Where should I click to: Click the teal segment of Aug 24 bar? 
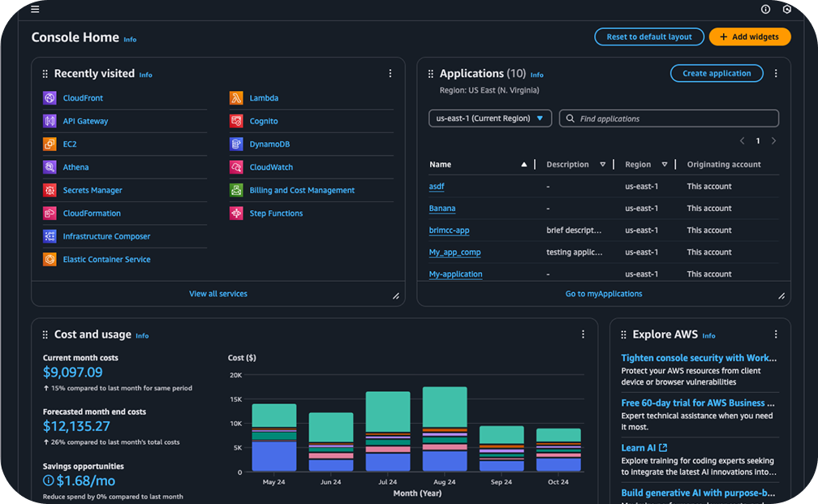point(445,407)
